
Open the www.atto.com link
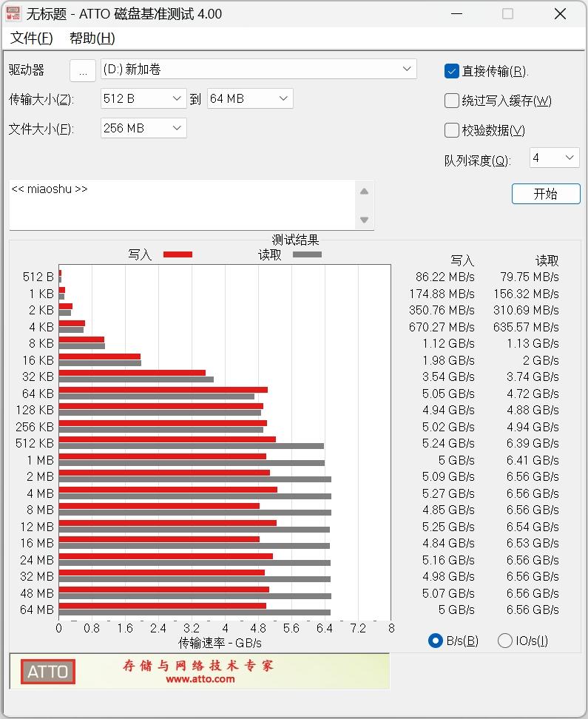pos(200,679)
